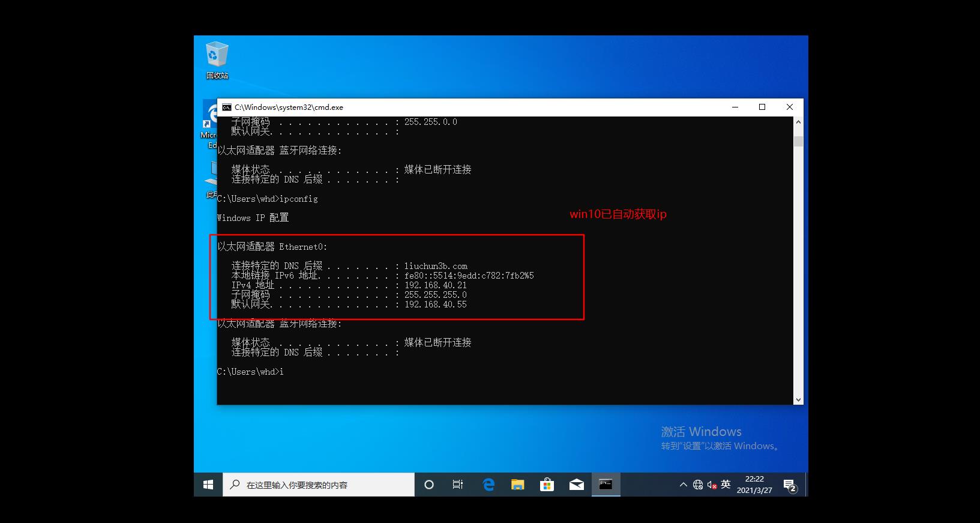The image size is (980, 523).
Task: Click the ipconfig command line
Action: pos(268,199)
